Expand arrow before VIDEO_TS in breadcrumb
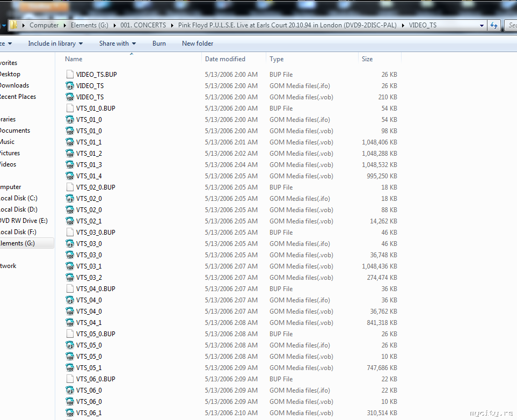 click(403, 25)
